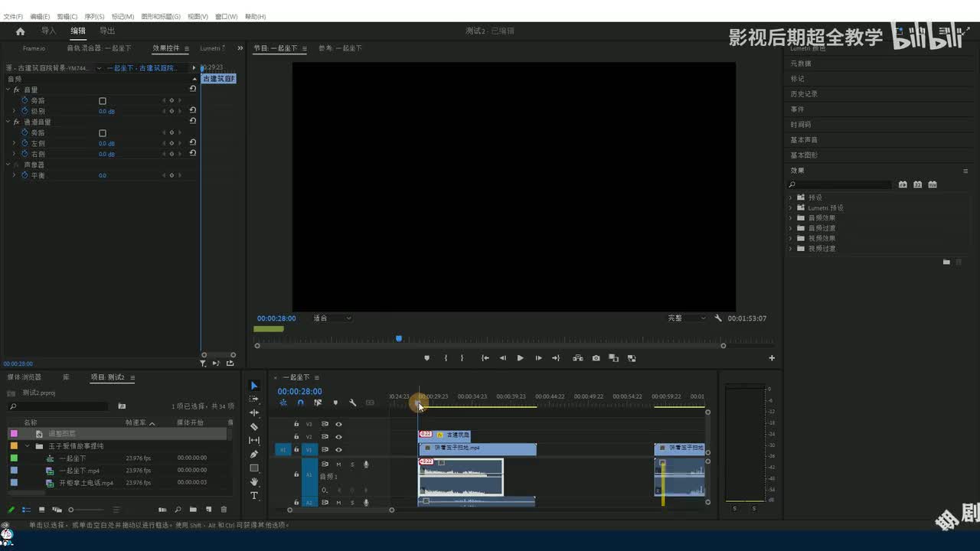Select the Type (T) tool
980x551 pixels.
[254, 496]
